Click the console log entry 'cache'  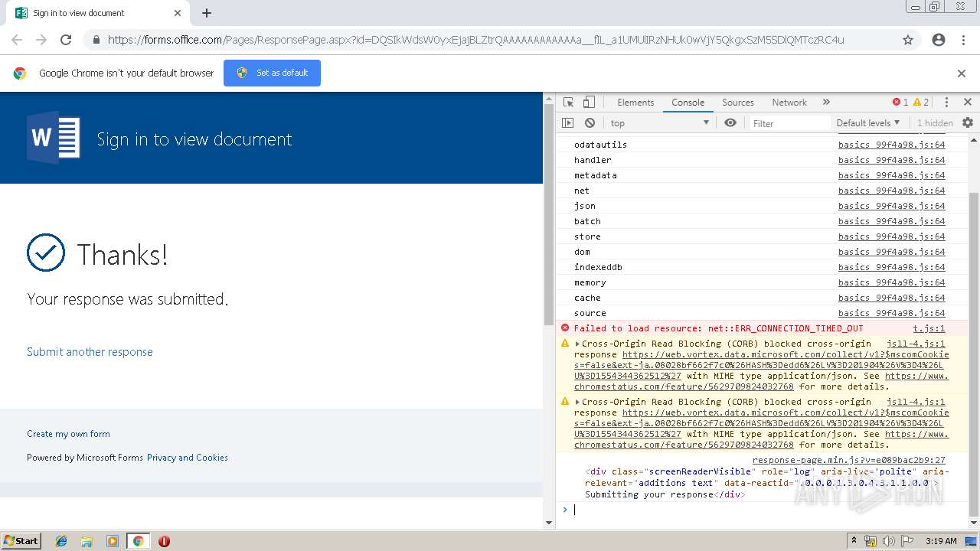(x=587, y=298)
